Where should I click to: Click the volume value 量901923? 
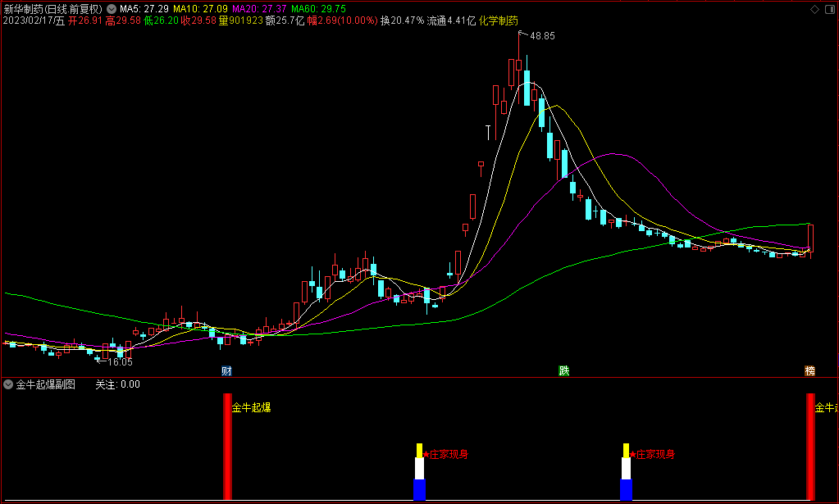click(x=241, y=20)
